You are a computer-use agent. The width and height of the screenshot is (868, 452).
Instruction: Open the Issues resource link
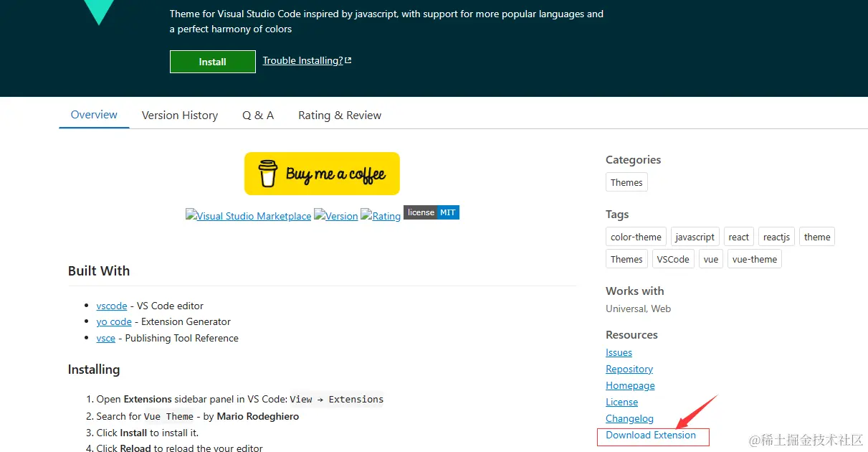619,352
